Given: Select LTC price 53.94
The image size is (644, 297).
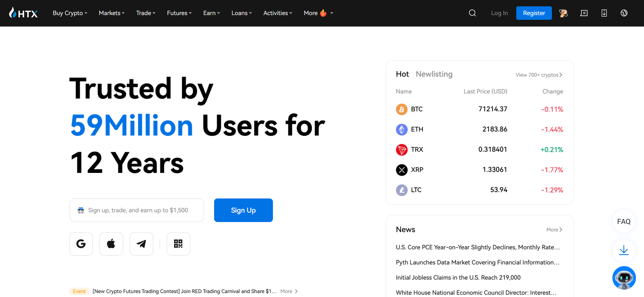Looking at the screenshot, I should tap(499, 190).
